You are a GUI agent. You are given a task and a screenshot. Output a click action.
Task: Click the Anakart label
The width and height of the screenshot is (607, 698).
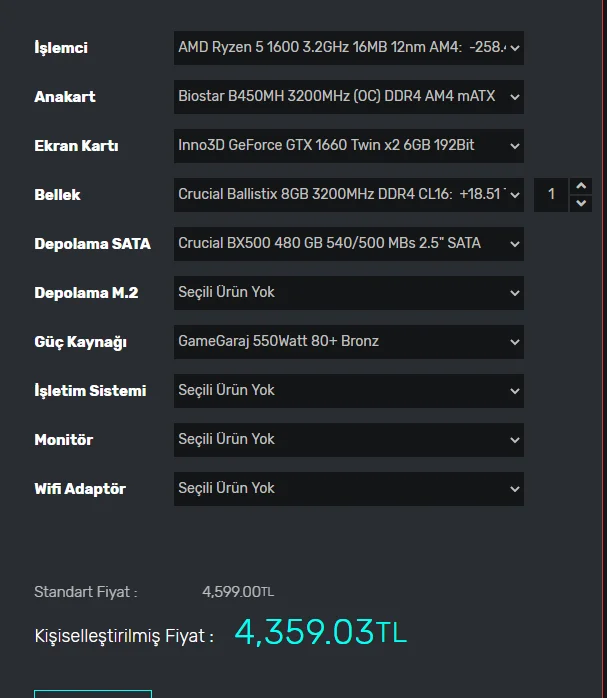pyautogui.click(x=65, y=97)
